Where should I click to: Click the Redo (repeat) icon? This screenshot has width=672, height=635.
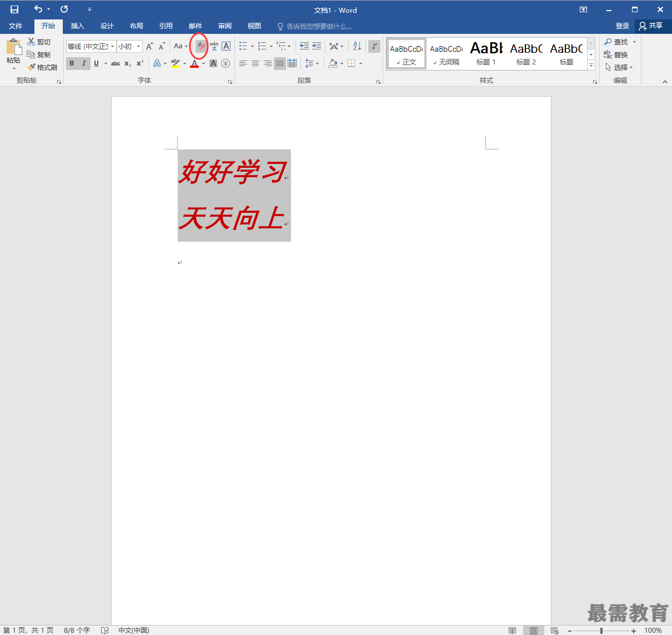[64, 9]
